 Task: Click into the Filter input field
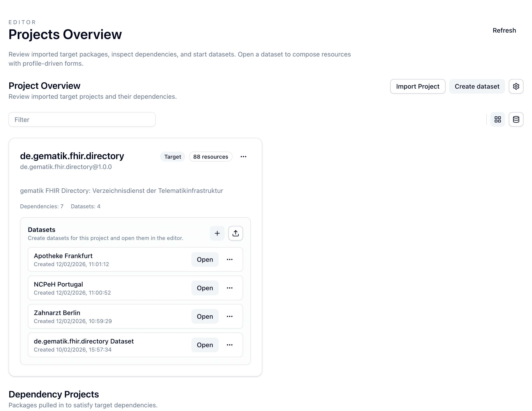pos(82,119)
